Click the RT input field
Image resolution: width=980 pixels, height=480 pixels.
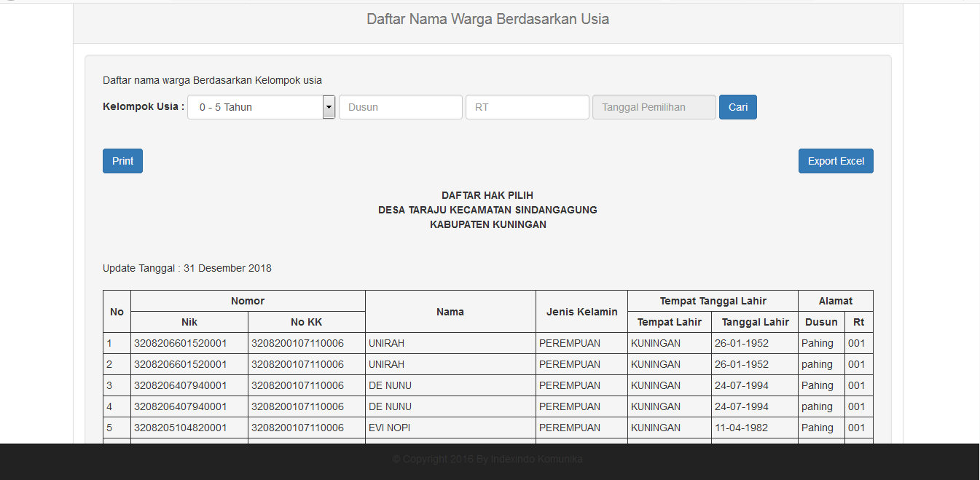[x=527, y=107]
